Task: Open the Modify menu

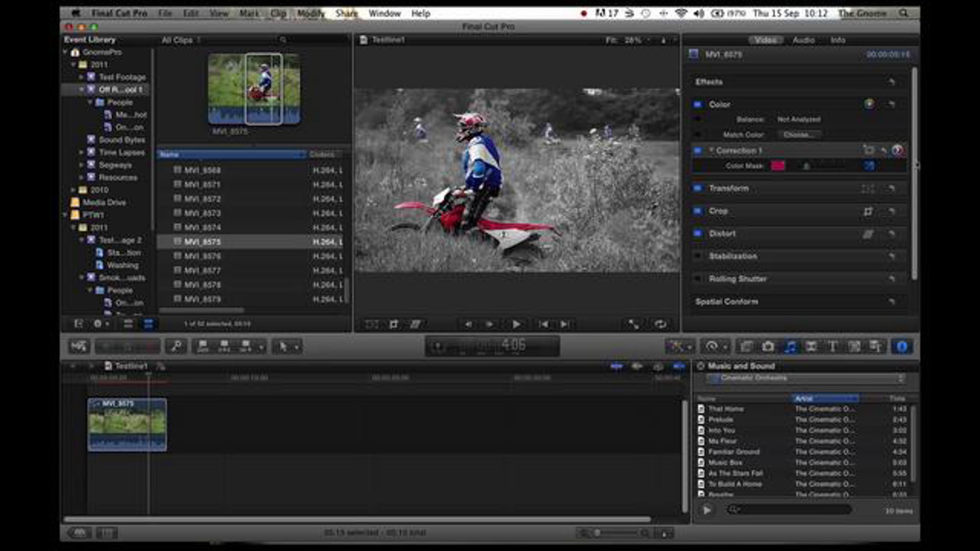Action: pos(311,13)
